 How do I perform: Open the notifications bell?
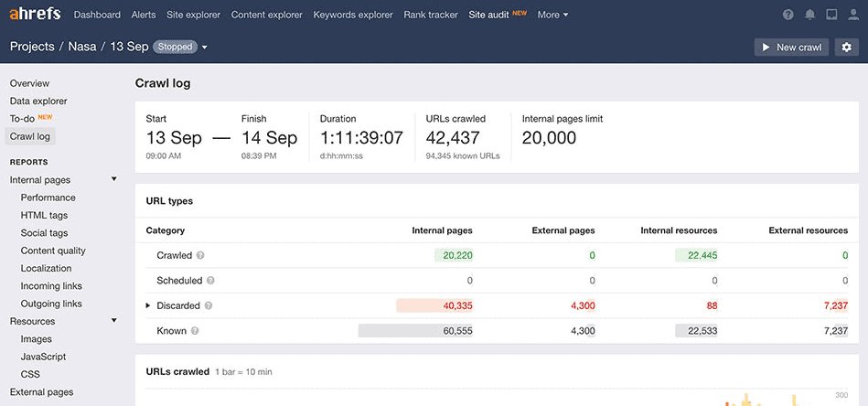[809, 16]
